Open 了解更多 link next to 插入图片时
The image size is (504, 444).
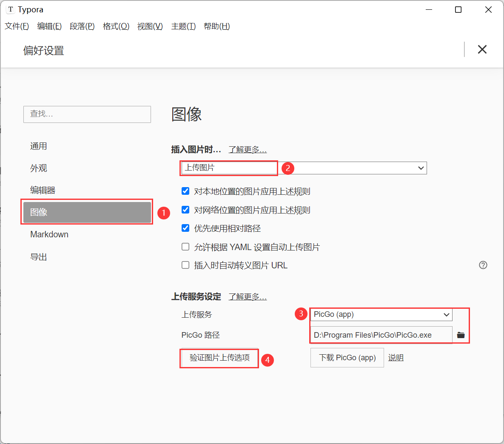coord(248,150)
